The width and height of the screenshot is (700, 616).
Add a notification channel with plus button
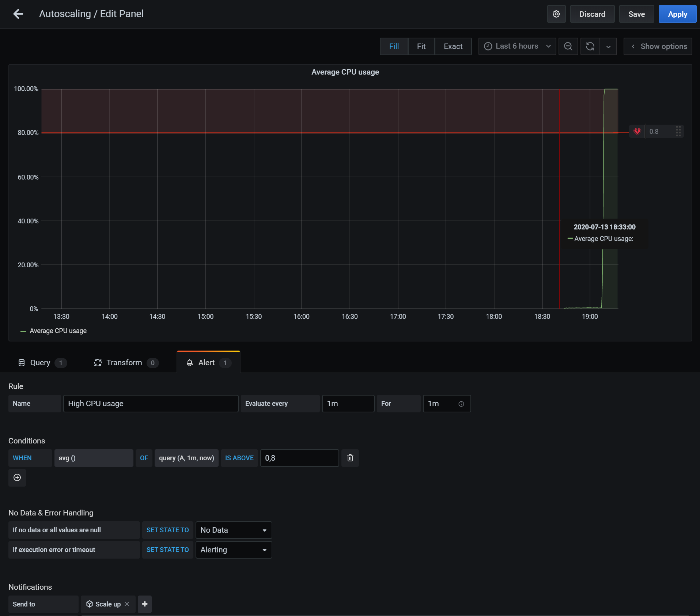pyautogui.click(x=145, y=604)
